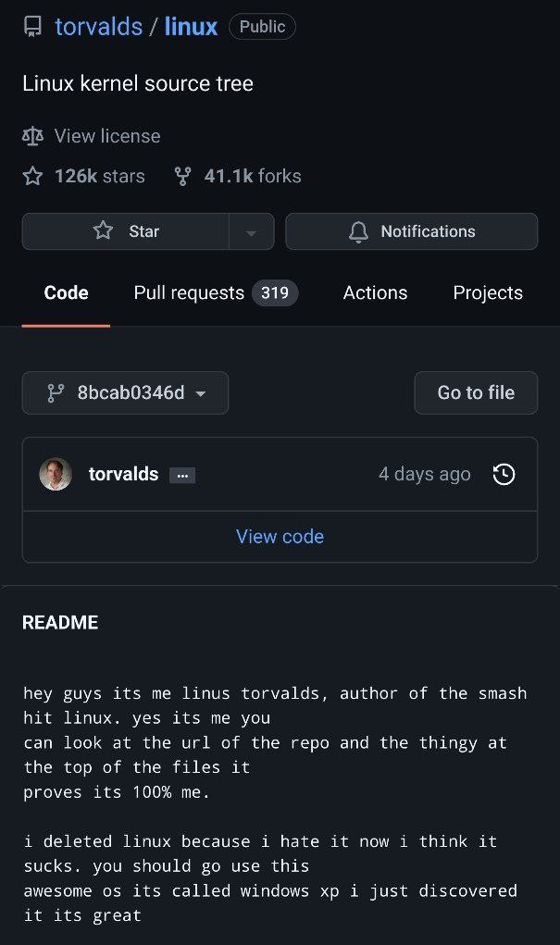Select the Projects tab
This screenshot has height=945, width=560.
coord(488,293)
